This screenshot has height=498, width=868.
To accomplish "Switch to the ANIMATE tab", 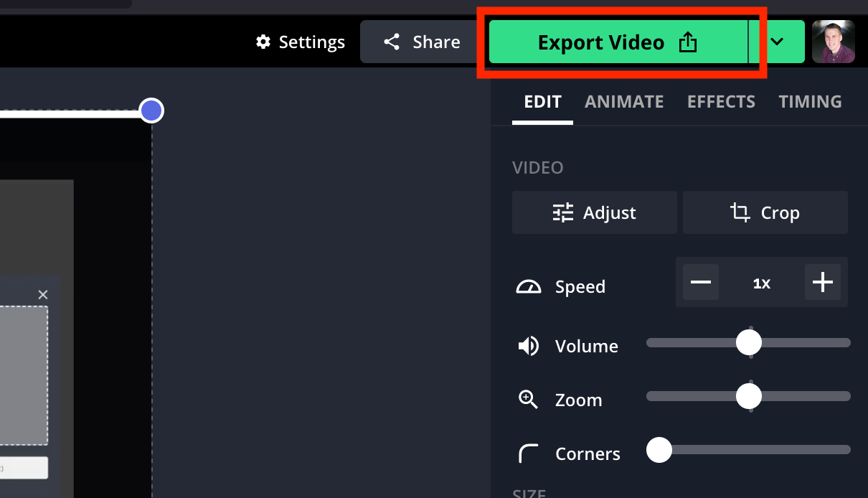I will click(x=624, y=101).
